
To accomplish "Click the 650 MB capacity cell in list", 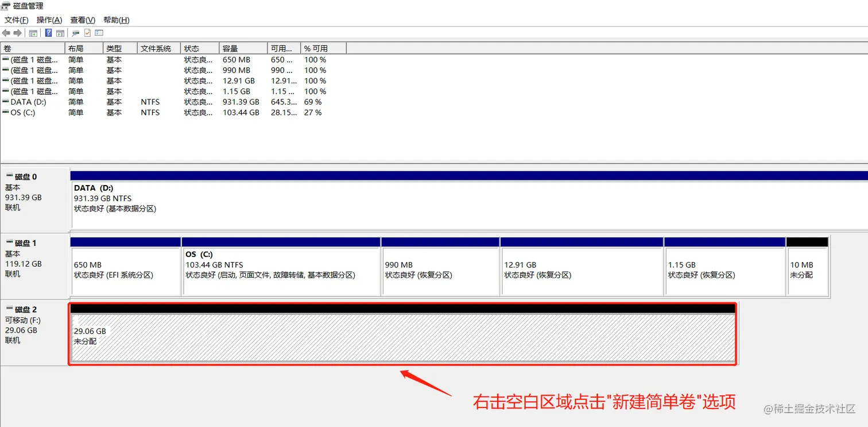I will (x=237, y=60).
